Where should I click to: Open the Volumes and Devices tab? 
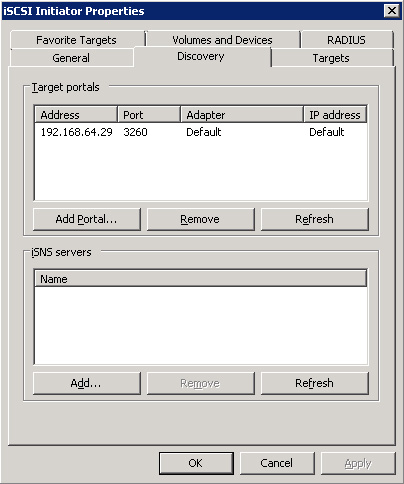(x=222, y=40)
